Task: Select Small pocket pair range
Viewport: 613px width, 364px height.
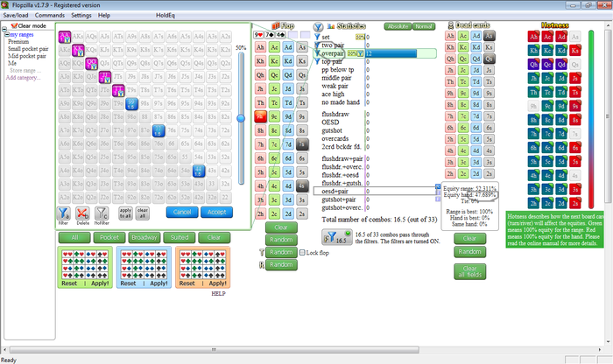Action: [28, 49]
